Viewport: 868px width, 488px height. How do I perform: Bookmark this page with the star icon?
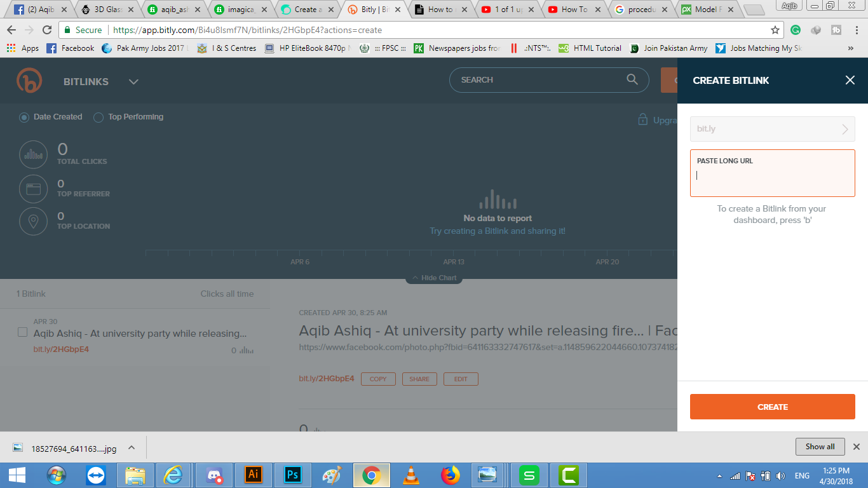click(775, 30)
